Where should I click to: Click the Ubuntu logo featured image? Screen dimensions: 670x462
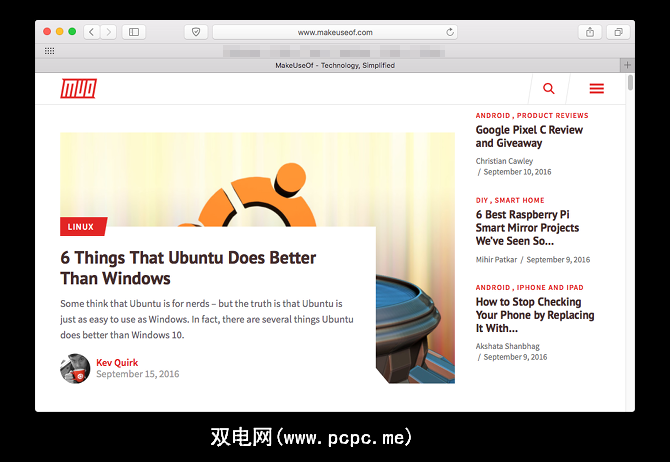coord(257,180)
